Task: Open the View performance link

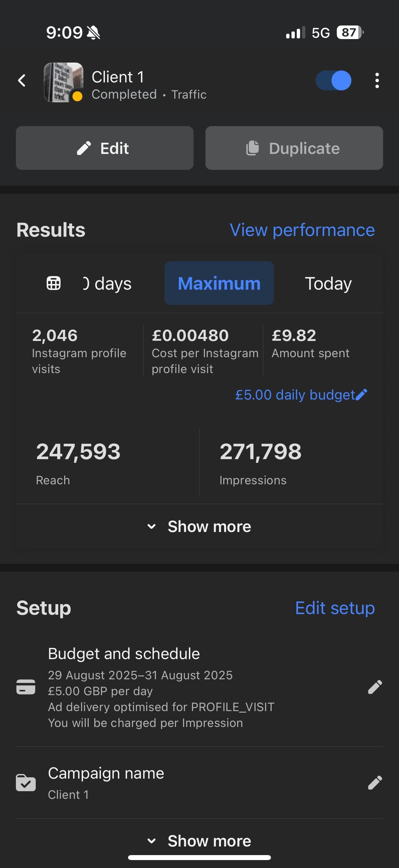Action: click(x=302, y=230)
